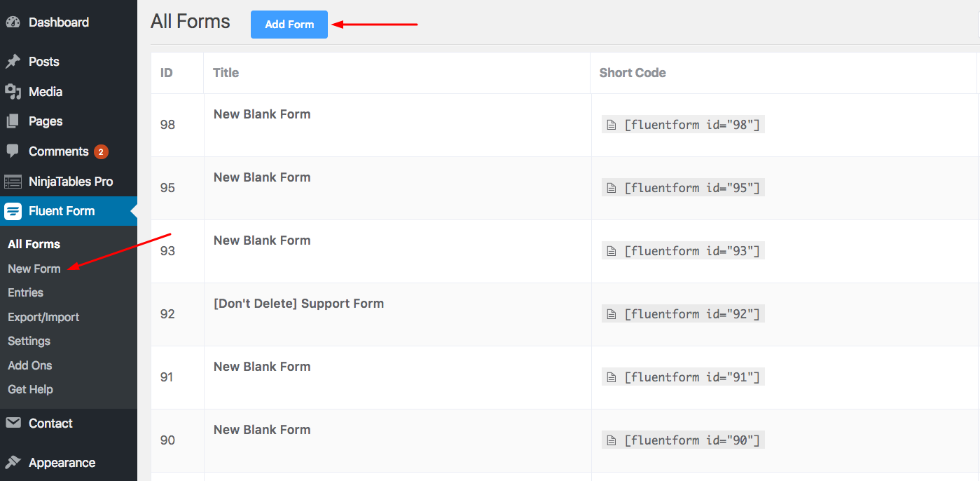
Task: Click the Media icon in sidebar
Action: click(13, 92)
